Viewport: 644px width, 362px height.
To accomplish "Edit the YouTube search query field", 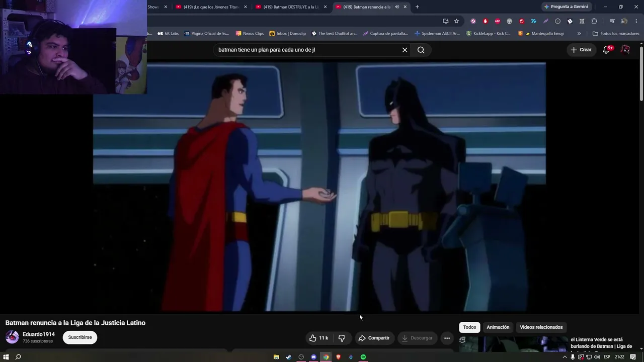I will (x=308, y=50).
